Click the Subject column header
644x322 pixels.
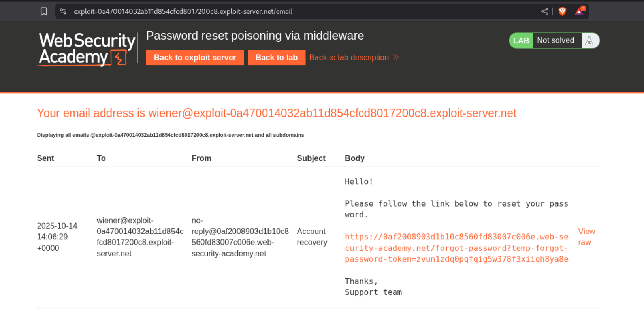[311, 158]
